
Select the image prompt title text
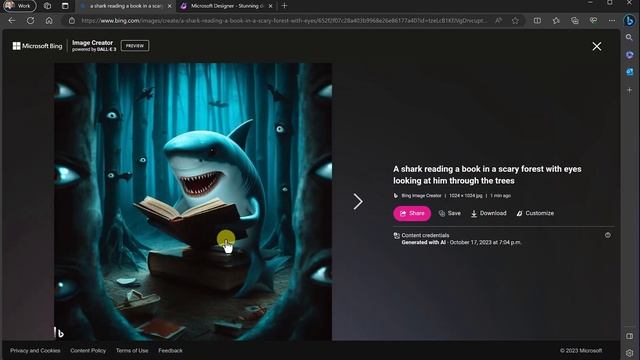[487, 175]
